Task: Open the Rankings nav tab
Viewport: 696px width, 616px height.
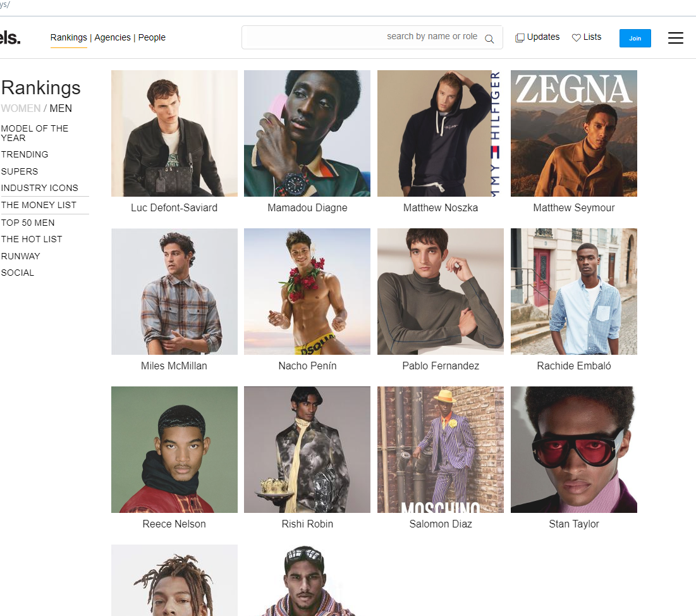Action: tap(69, 37)
